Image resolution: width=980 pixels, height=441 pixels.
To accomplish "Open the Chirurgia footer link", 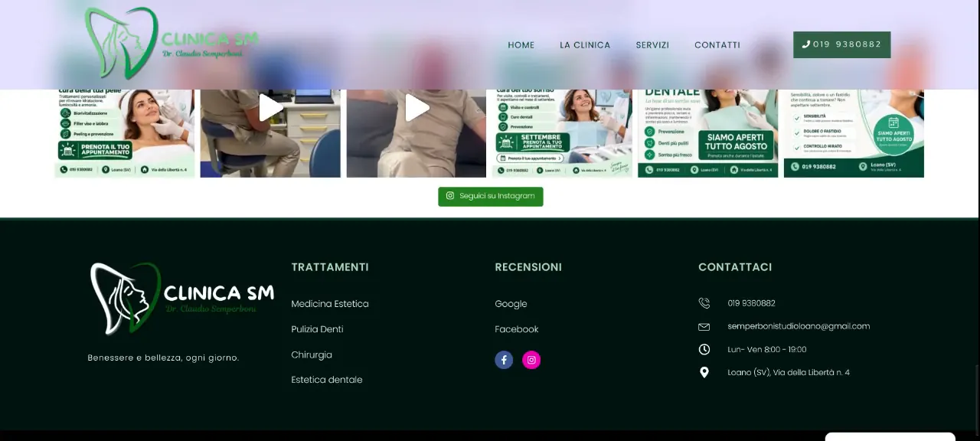I will tap(312, 355).
